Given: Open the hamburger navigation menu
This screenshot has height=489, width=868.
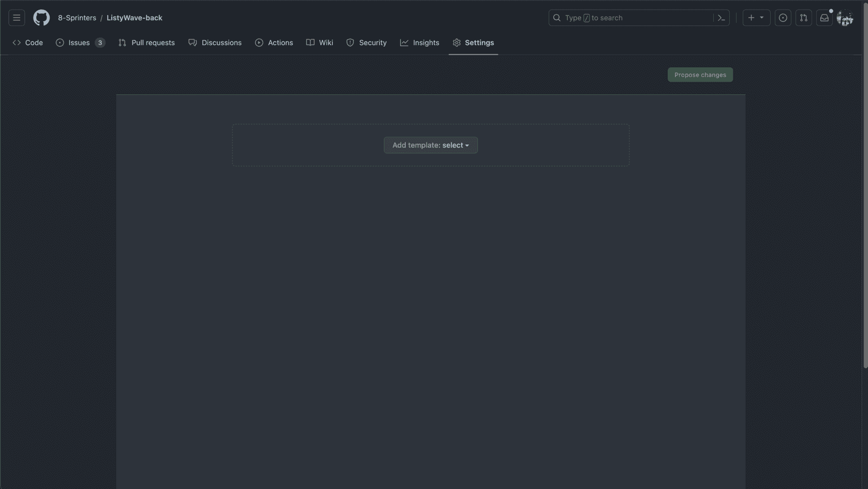Looking at the screenshot, I should pos(17,18).
